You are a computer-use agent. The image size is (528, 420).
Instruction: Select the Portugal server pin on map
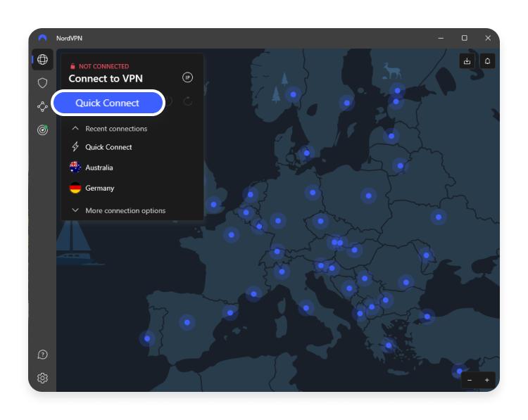point(147,338)
